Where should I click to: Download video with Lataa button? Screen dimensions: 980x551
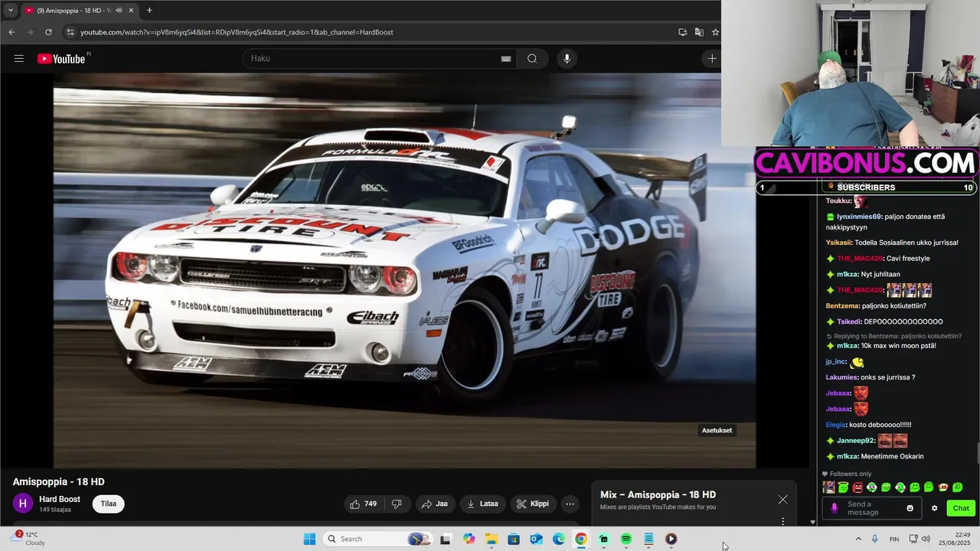(x=482, y=504)
